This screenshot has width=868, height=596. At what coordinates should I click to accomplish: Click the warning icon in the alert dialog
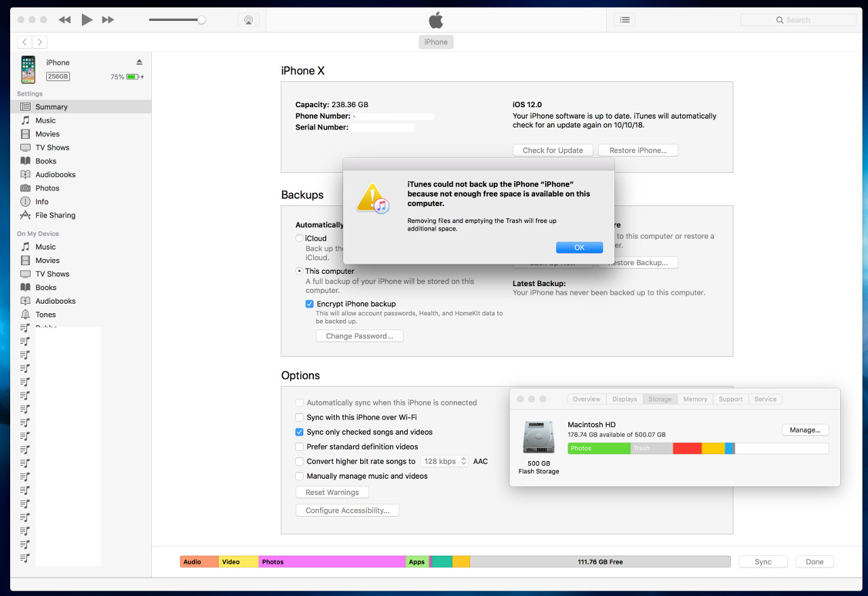click(372, 197)
